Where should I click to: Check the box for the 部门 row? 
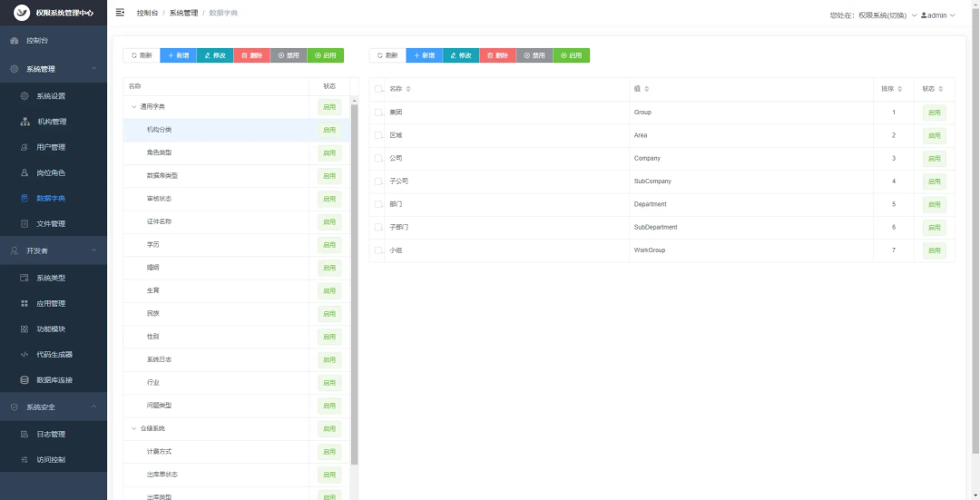[378, 204]
